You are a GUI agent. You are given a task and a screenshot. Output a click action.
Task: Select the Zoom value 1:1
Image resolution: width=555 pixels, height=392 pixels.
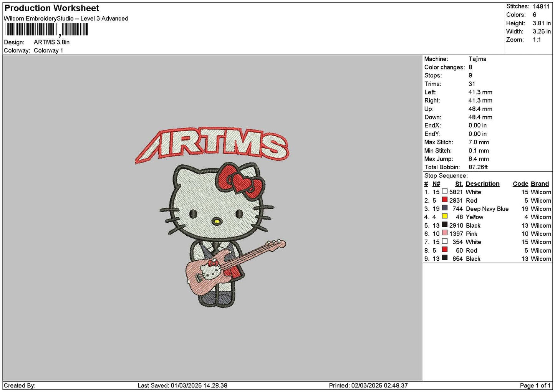coord(537,40)
